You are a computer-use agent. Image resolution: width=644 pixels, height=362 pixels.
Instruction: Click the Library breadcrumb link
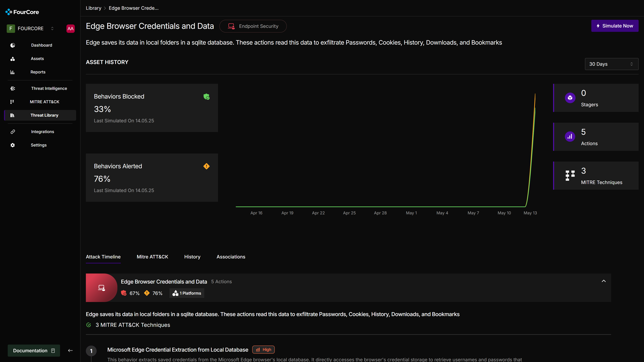click(94, 8)
